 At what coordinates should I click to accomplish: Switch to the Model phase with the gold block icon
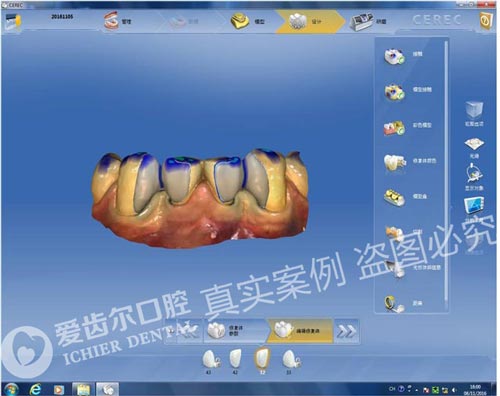248,21
